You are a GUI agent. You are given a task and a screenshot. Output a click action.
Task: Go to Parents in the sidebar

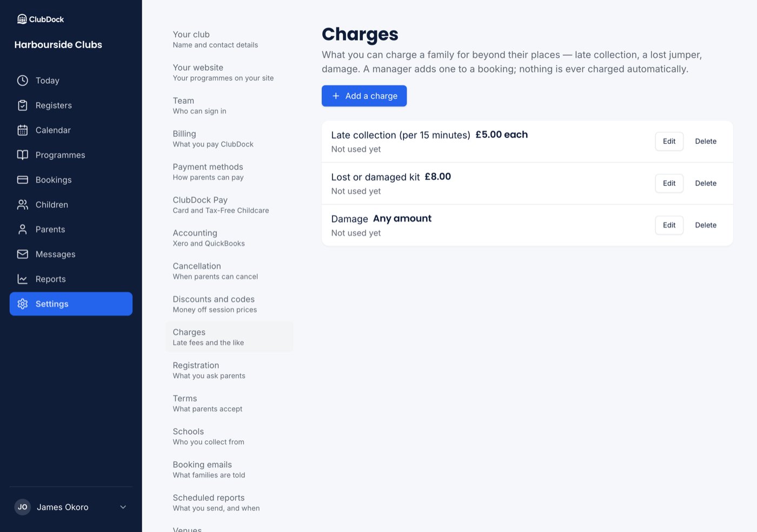(x=71, y=230)
